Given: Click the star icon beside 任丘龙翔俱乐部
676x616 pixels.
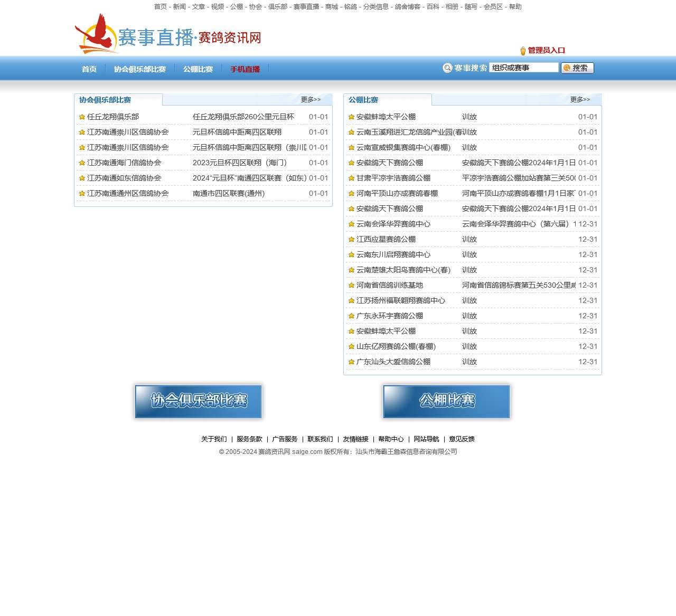Looking at the screenshot, I should tap(82, 117).
